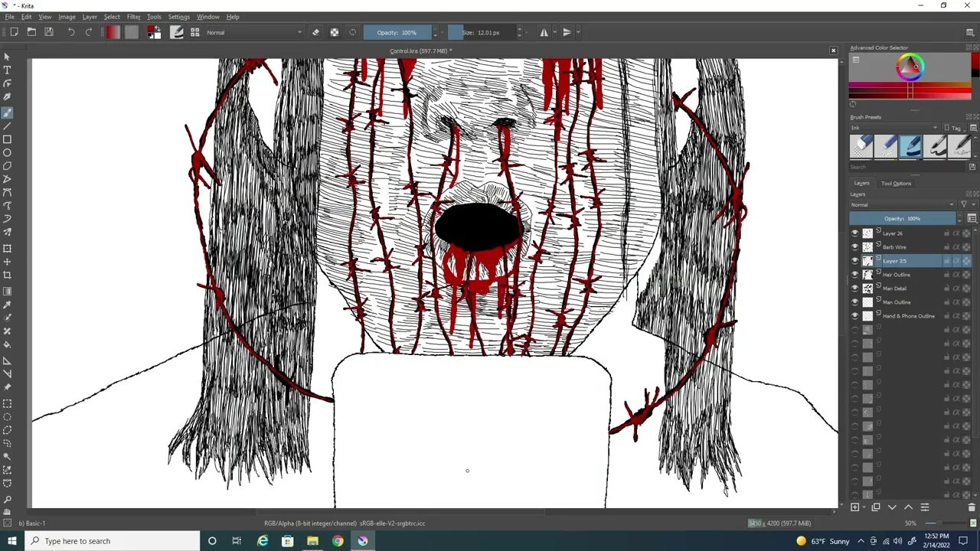Select the Crop tool
The width and height of the screenshot is (980, 551).
[7, 275]
